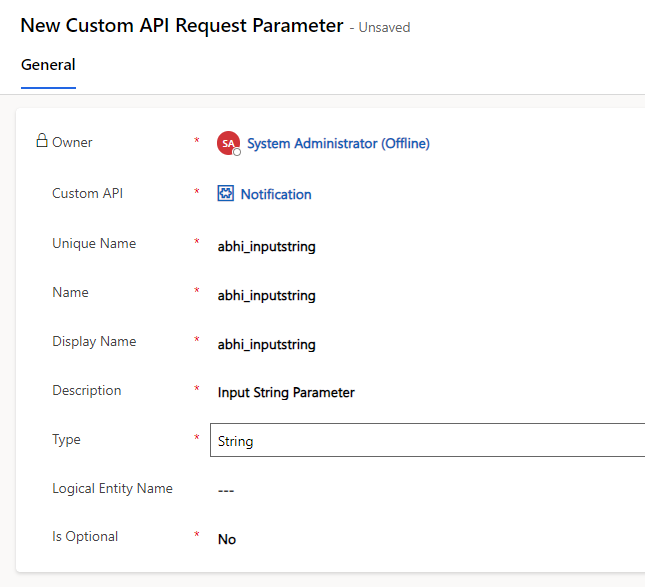
Task: Click the Unique Name label
Action: 94,244
